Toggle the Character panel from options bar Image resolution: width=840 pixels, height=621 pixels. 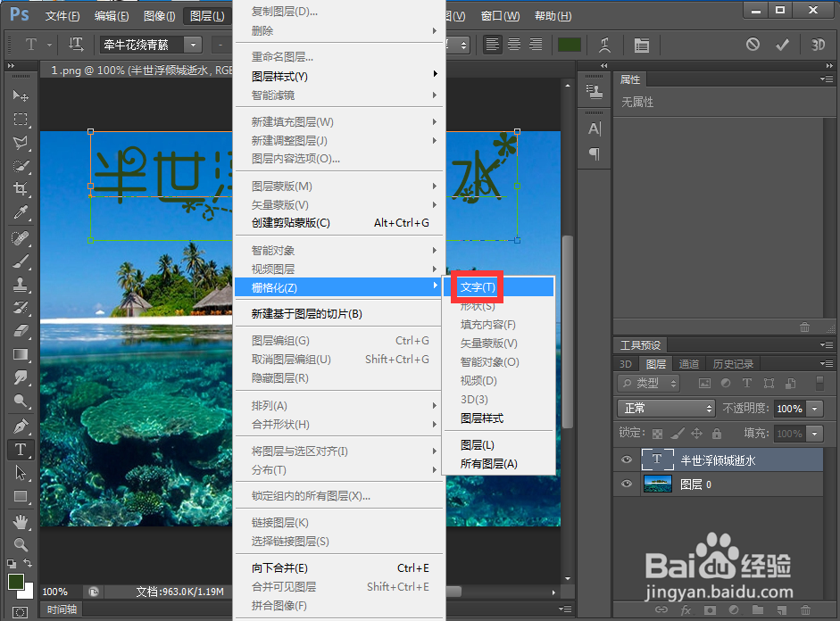640,44
